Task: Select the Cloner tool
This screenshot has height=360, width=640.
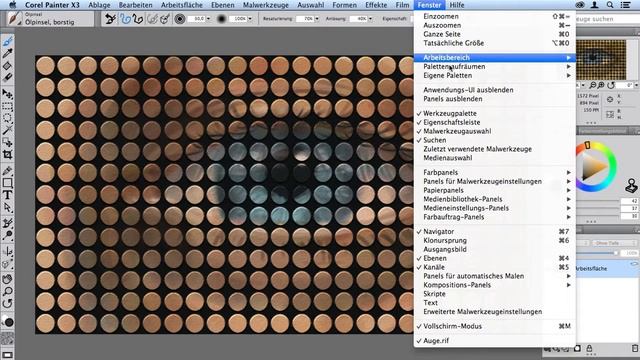Action: pyautogui.click(x=7, y=223)
